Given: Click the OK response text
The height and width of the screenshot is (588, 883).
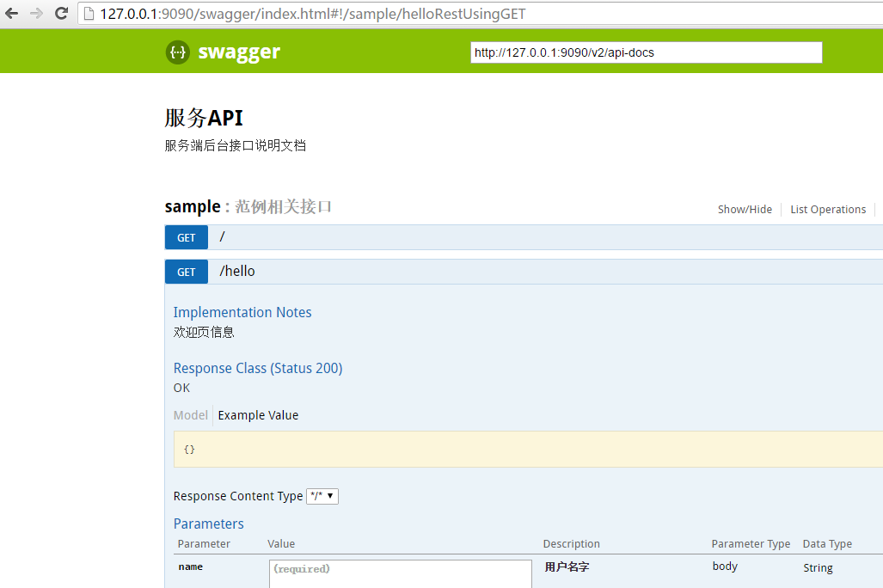Looking at the screenshot, I should [181, 388].
